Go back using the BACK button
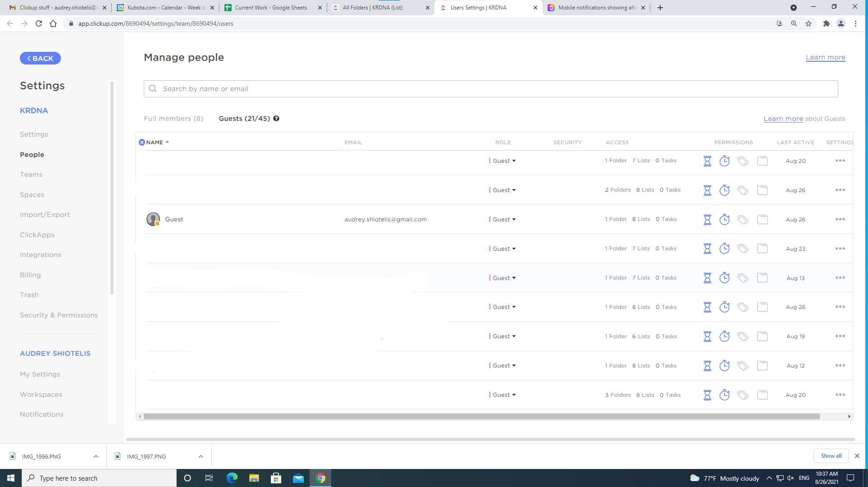868x487 pixels. (40, 58)
